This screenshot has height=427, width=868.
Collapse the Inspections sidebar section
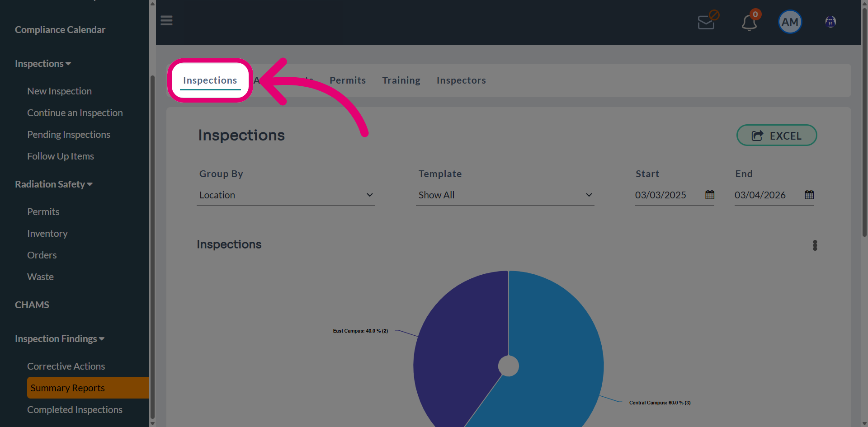(x=43, y=64)
